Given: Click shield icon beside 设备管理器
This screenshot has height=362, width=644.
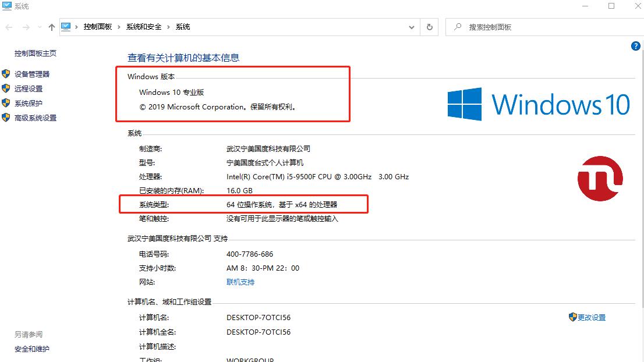Looking at the screenshot, I should click(x=6, y=74).
